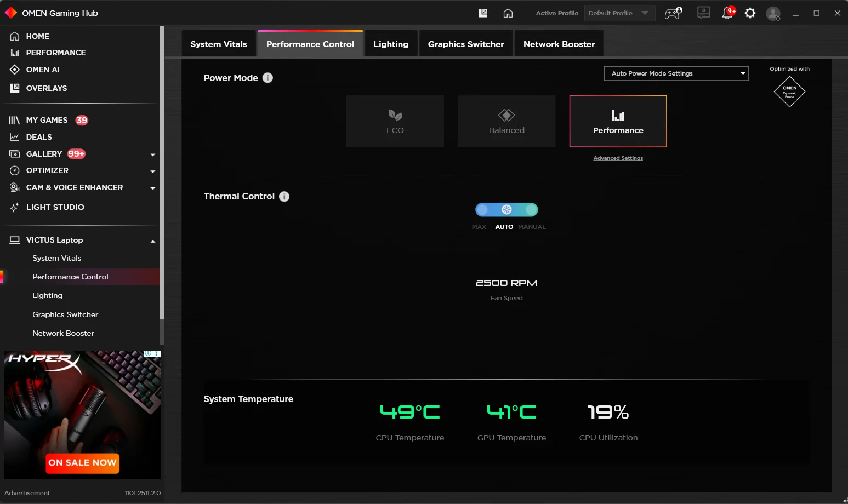
Task: Click the version number 1101.2511.2.0
Action: (x=143, y=493)
